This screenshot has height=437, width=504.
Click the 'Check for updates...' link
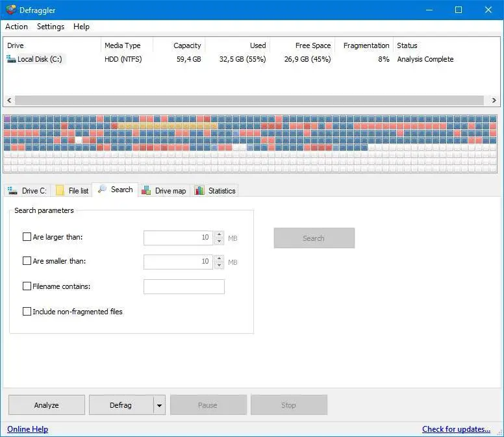tap(456, 429)
